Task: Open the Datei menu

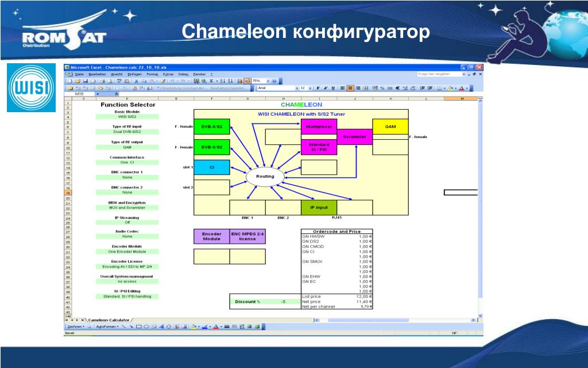Action: click(x=79, y=74)
